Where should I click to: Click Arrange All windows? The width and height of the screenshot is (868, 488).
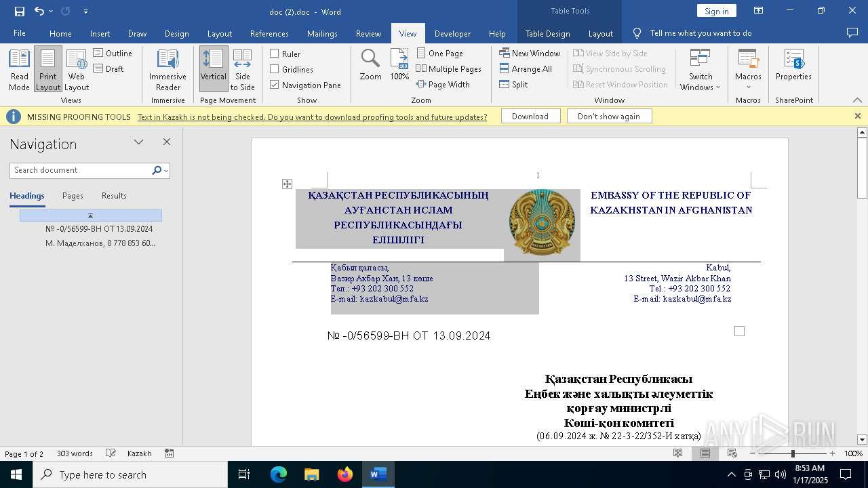(x=526, y=68)
